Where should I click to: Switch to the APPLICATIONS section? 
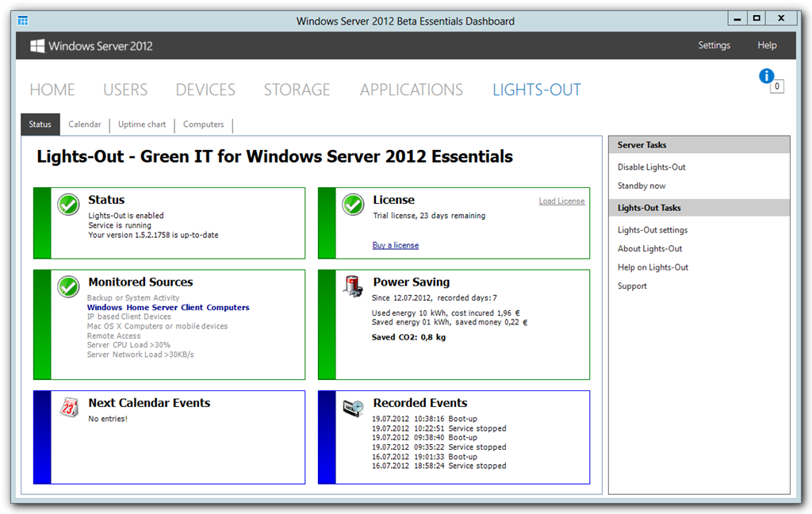pyautogui.click(x=412, y=90)
